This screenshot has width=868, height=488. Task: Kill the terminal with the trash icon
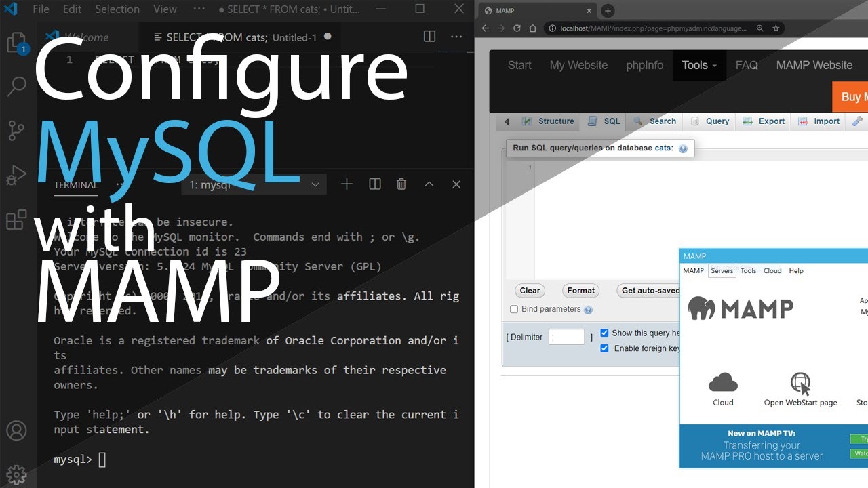pos(401,184)
